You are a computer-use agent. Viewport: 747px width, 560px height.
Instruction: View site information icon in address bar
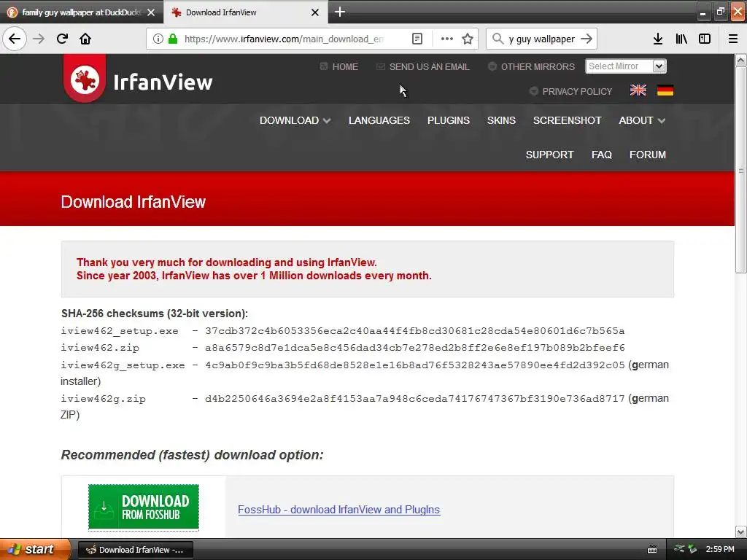(x=158, y=39)
